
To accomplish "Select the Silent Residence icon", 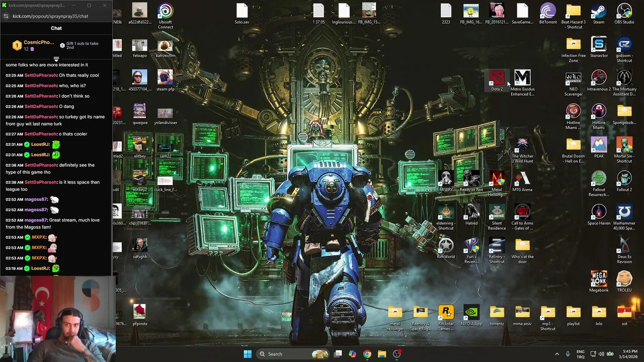I will tap(497, 217).
